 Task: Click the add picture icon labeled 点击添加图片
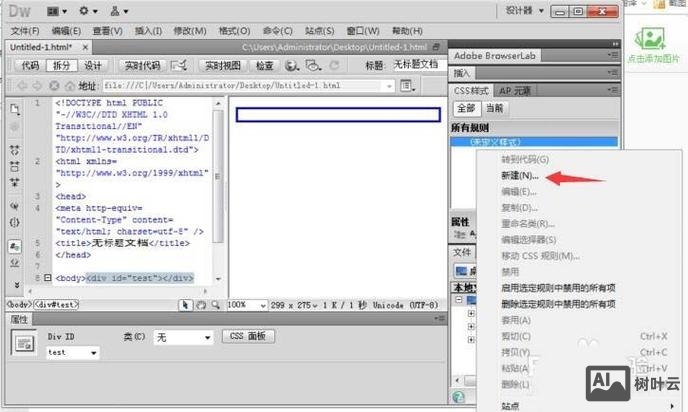tap(651, 39)
